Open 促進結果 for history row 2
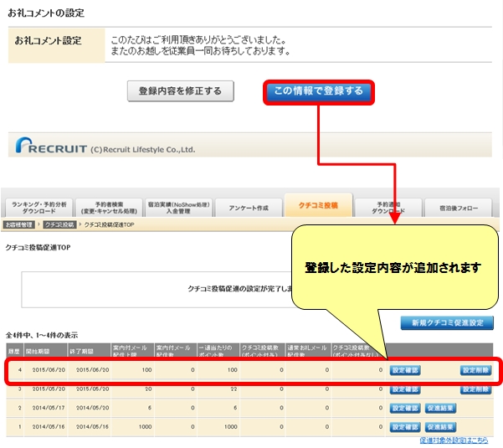The width and height of the screenshot is (503, 448). tap(440, 408)
